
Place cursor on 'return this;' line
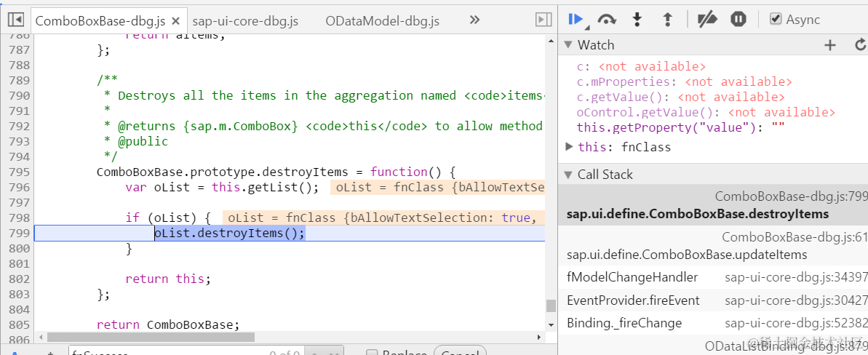(168, 279)
